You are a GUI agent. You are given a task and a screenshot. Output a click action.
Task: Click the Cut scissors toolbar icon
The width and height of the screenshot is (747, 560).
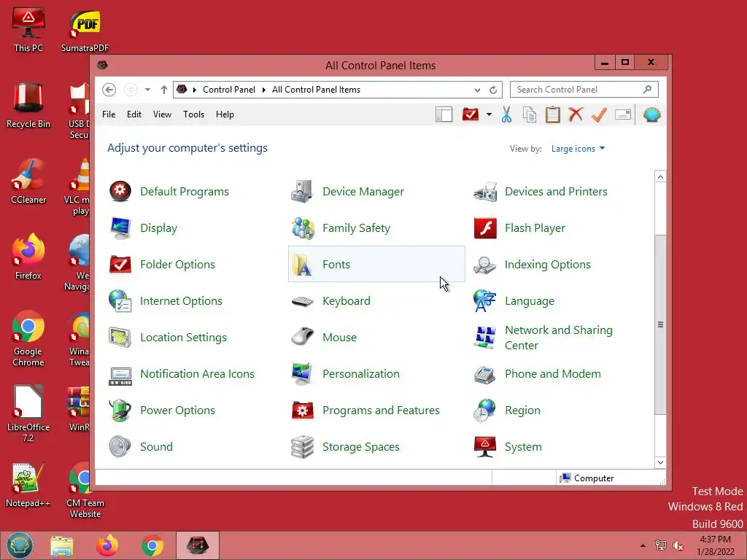coord(507,114)
